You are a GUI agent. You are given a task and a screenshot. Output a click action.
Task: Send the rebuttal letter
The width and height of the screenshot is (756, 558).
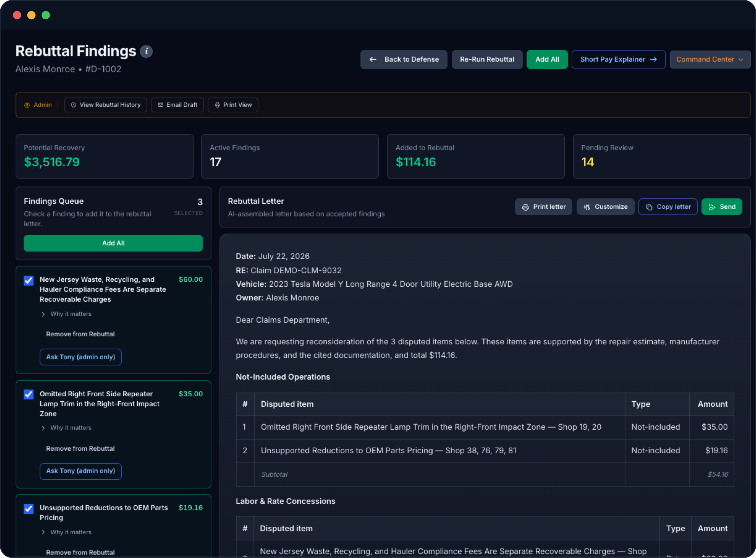(721, 207)
